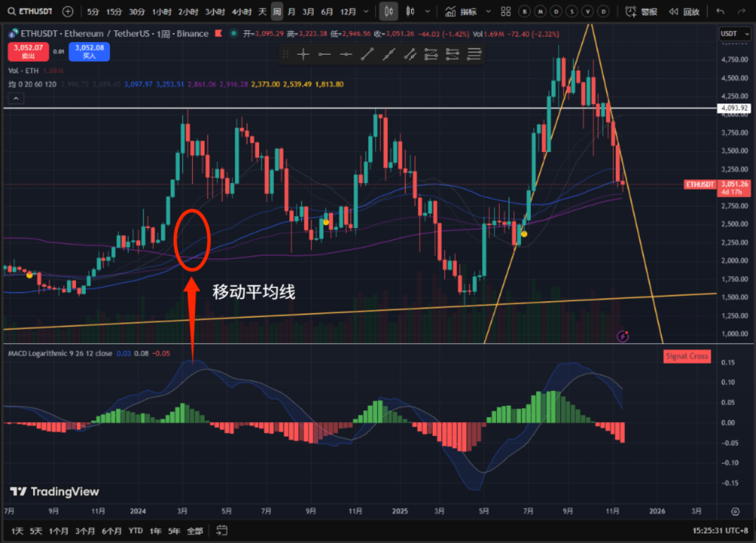Select the crosshair drawing tool
The height and width of the screenshot is (543, 756).
point(303,54)
